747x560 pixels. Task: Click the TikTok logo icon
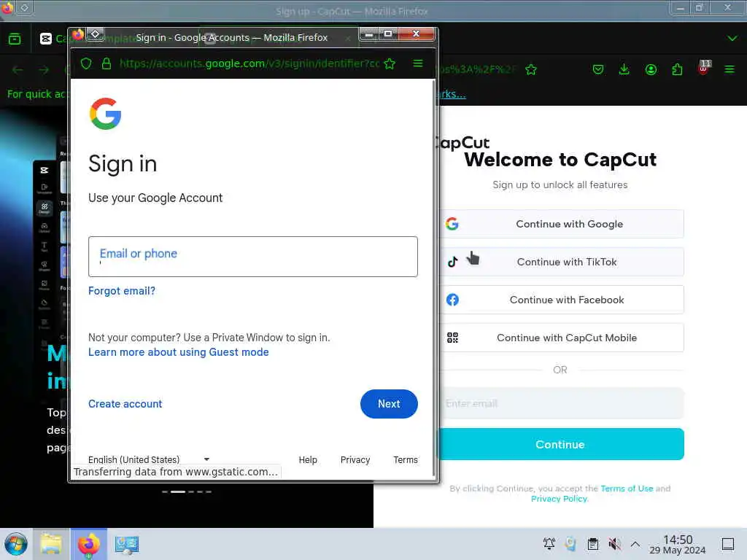(452, 262)
